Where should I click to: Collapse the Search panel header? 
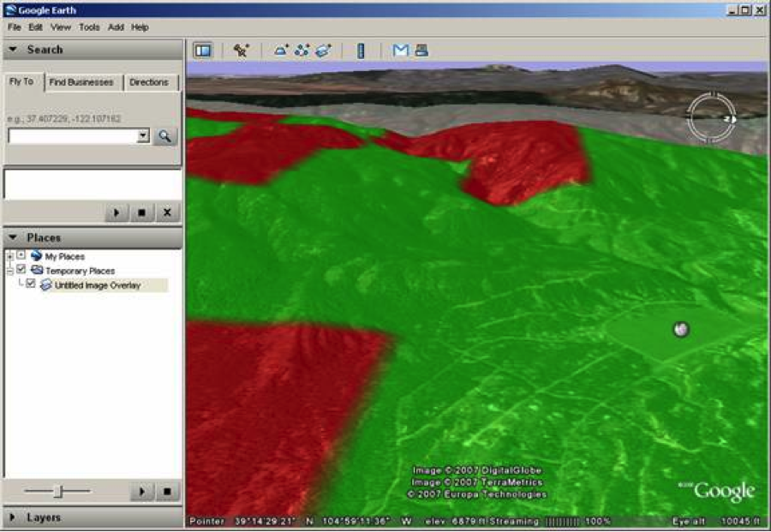click(14, 50)
